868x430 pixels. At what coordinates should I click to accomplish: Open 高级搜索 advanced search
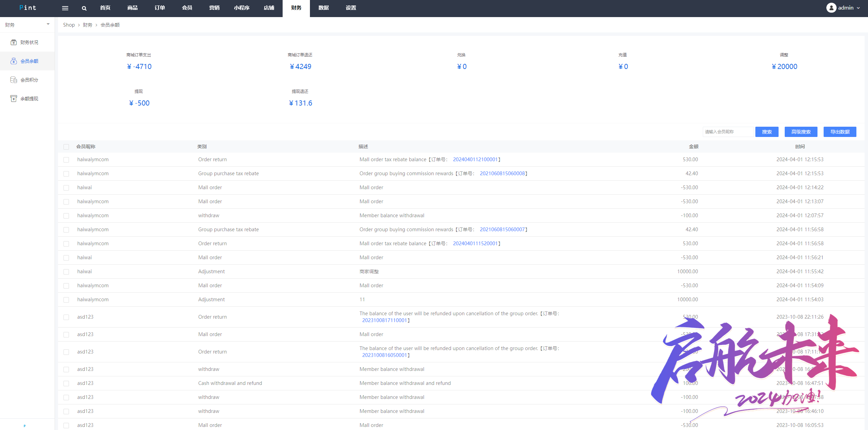[x=801, y=132]
